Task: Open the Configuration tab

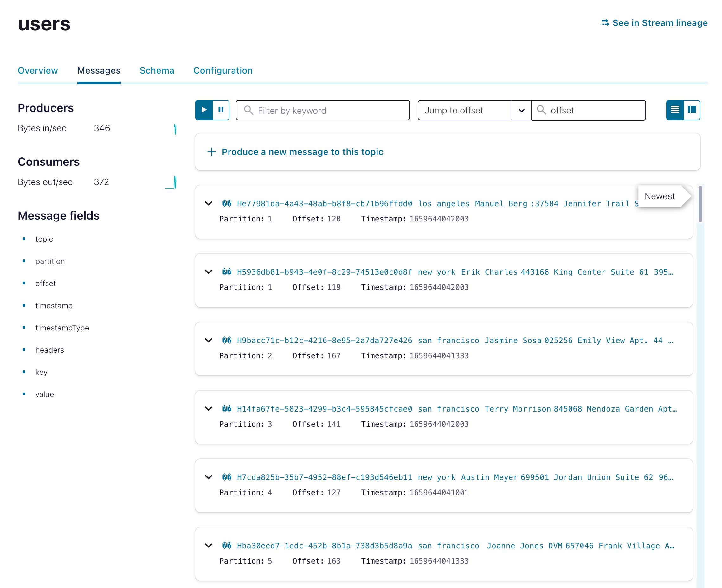Action: [222, 70]
